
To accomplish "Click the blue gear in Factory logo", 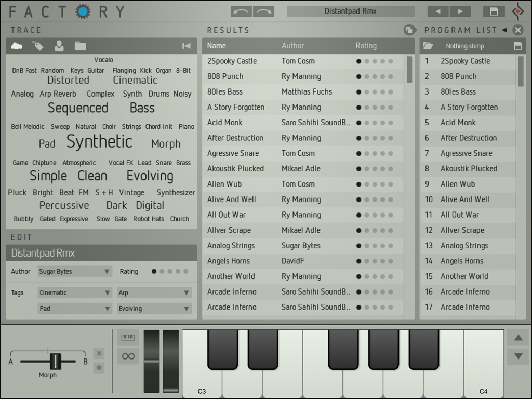I will point(83,11).
